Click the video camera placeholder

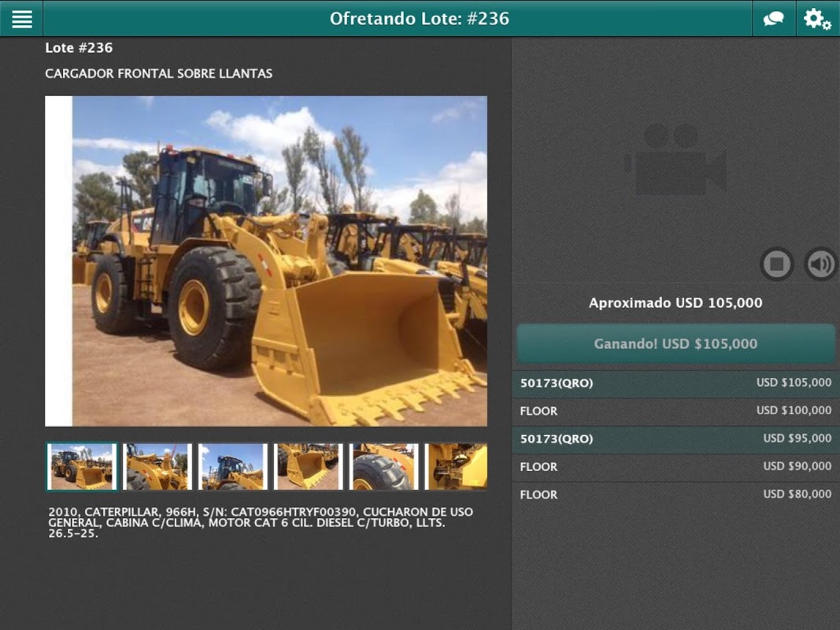[675, 160]
